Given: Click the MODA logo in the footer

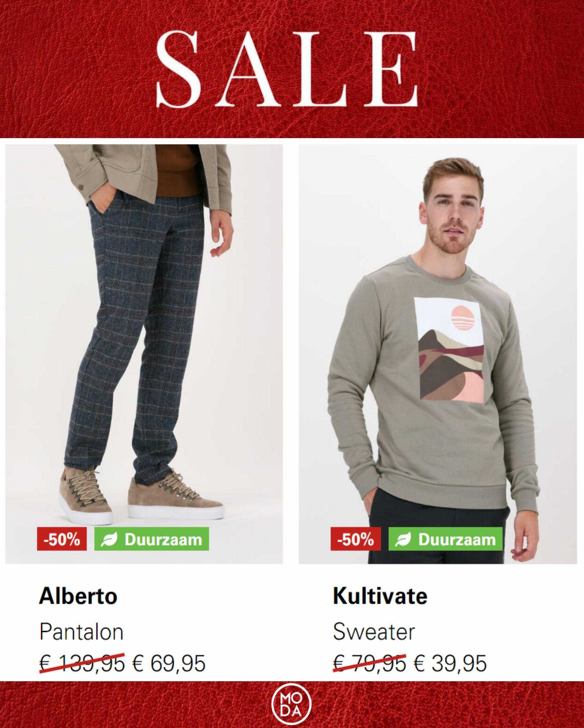Looking at the screenshot, I should tap(291, 703).
